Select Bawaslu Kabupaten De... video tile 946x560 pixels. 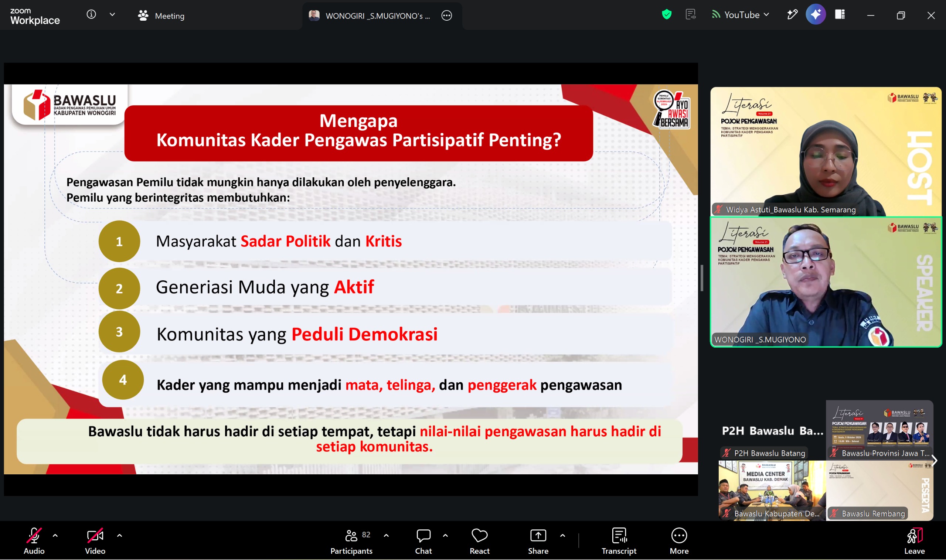click(x=772, y=490)
